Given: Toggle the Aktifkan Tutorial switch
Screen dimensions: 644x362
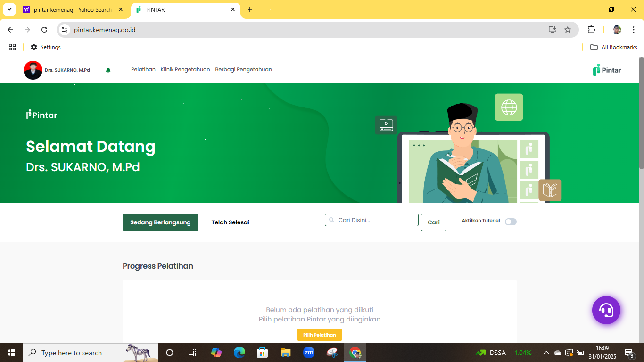Looking at the screenshot, I should pyautogui.click(x=511, y=222).
